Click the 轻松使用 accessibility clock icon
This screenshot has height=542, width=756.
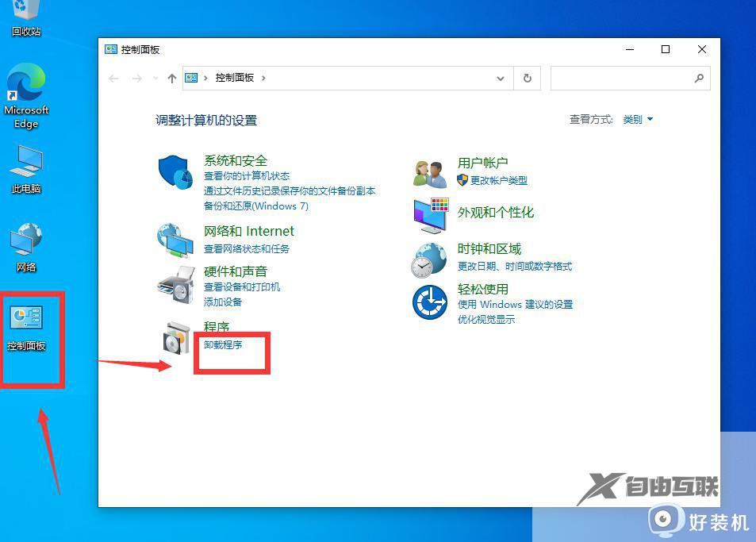coord(429,303)
